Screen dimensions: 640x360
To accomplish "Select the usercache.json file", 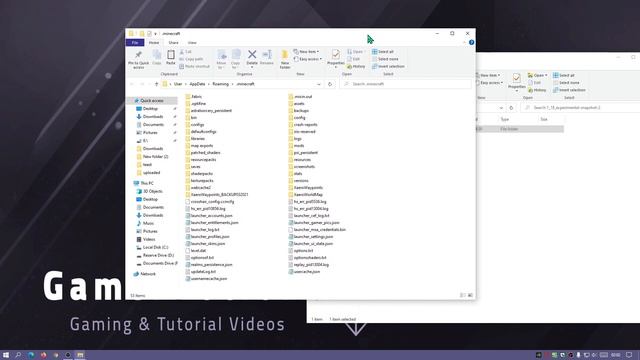I will click(x=307, y=271).
